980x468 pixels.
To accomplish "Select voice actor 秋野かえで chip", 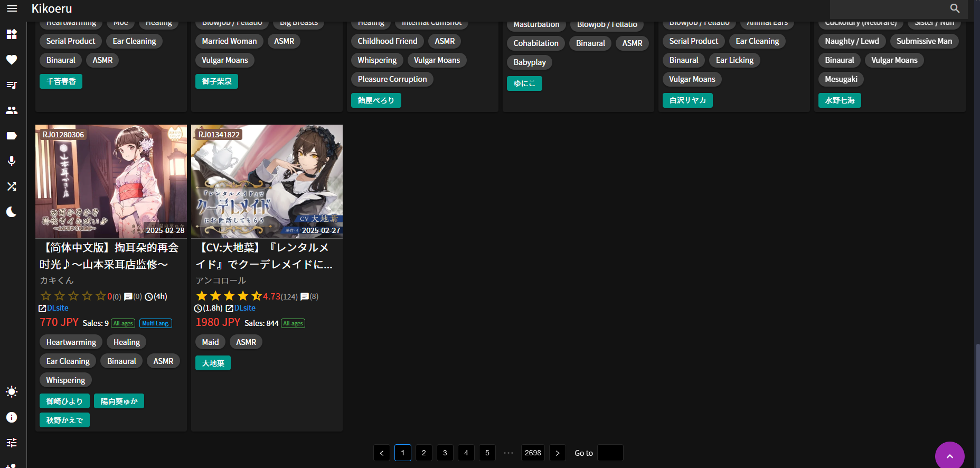I will pyautogui.click(x=64, y=420).
